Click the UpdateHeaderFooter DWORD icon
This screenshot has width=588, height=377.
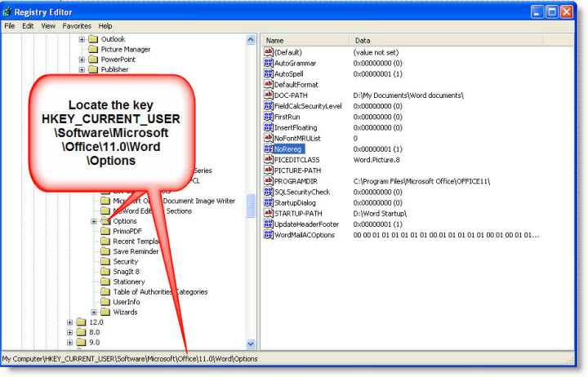[x=268, y=224]
